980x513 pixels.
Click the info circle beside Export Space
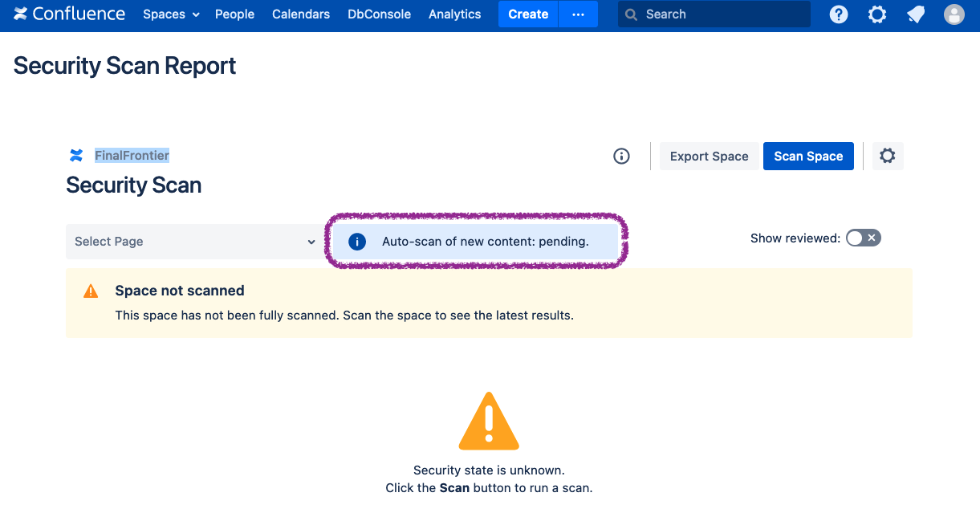click(621, 157)
